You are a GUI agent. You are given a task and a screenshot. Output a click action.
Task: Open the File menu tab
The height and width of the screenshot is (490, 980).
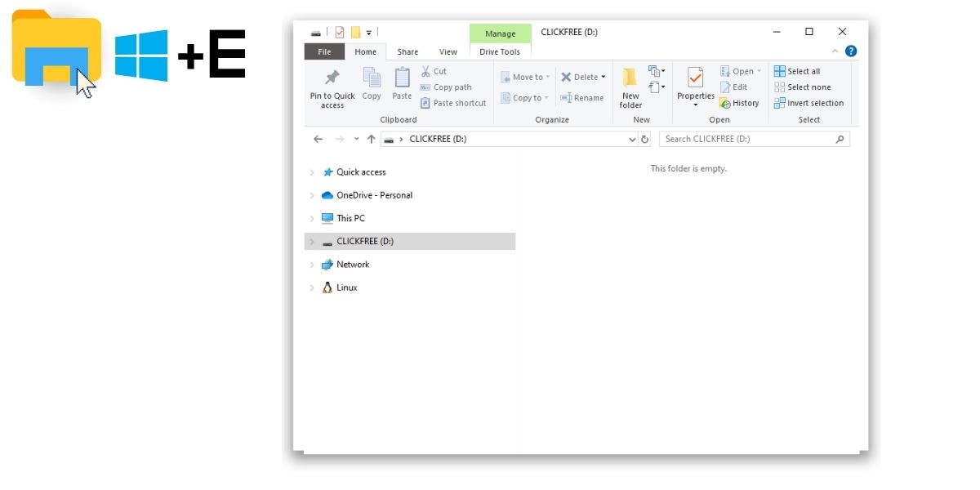324,51
